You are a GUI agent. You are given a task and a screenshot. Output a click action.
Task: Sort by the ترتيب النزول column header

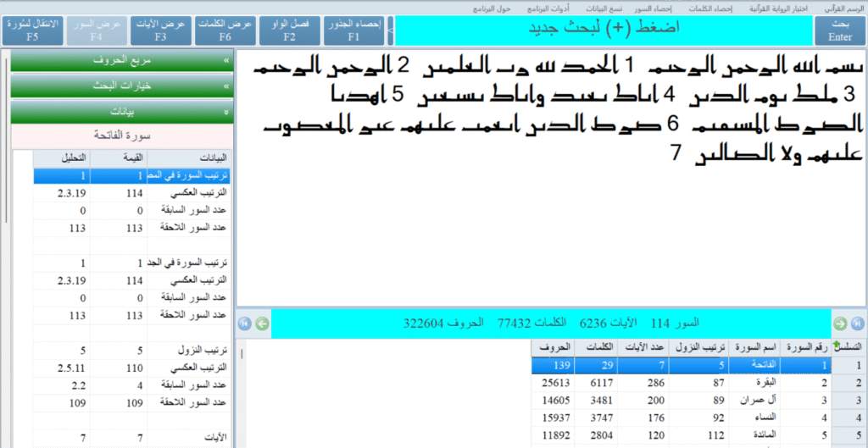point(698,347)
